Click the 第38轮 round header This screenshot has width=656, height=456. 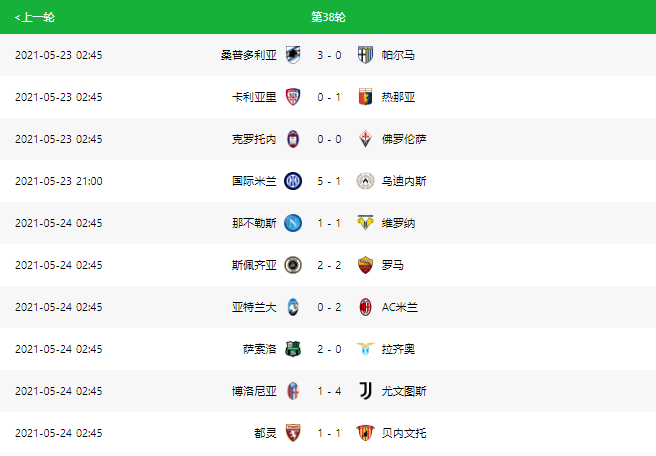click(328, 17)
